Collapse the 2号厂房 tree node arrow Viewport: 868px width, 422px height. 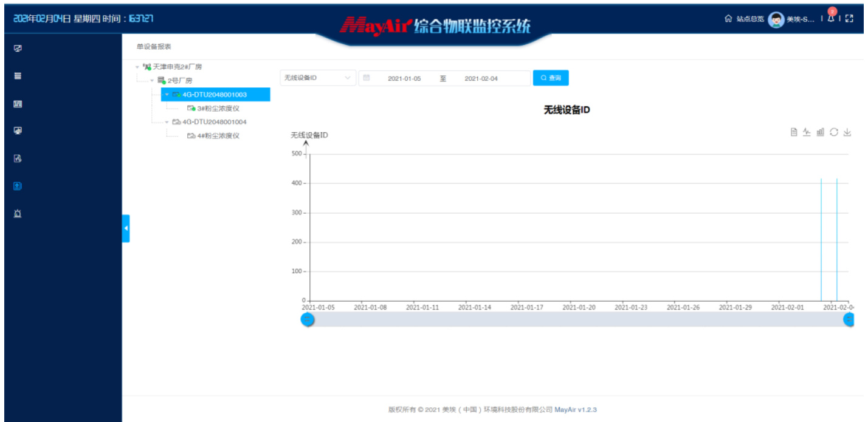(152, 80)
